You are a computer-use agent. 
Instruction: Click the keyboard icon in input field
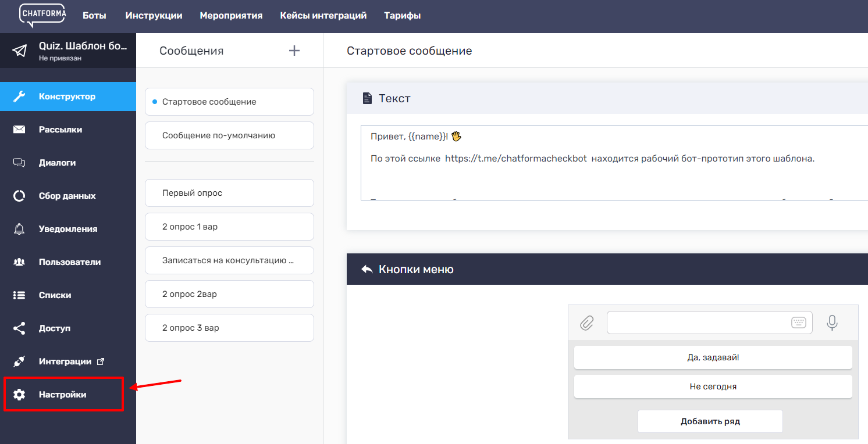click(x=798, y=323)
